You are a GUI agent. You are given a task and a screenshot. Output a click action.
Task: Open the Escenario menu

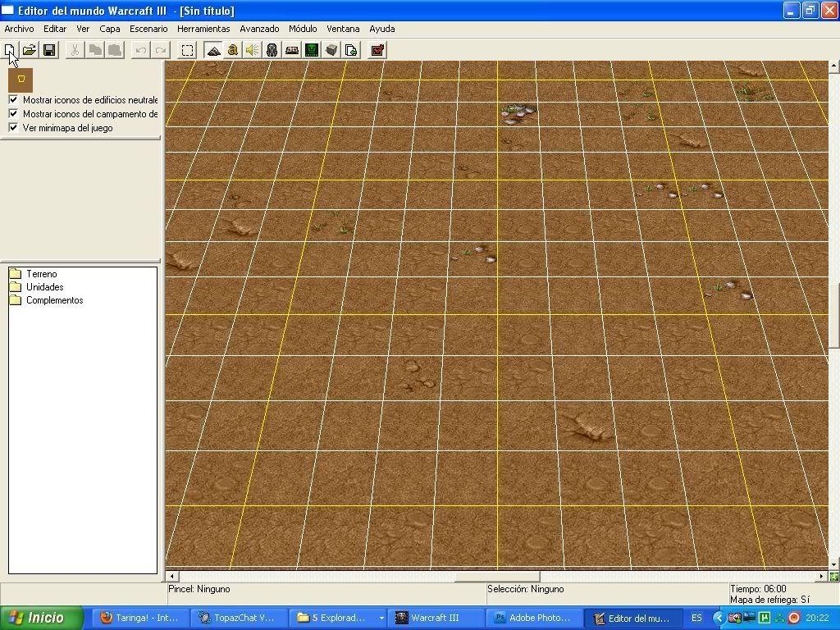148,29
